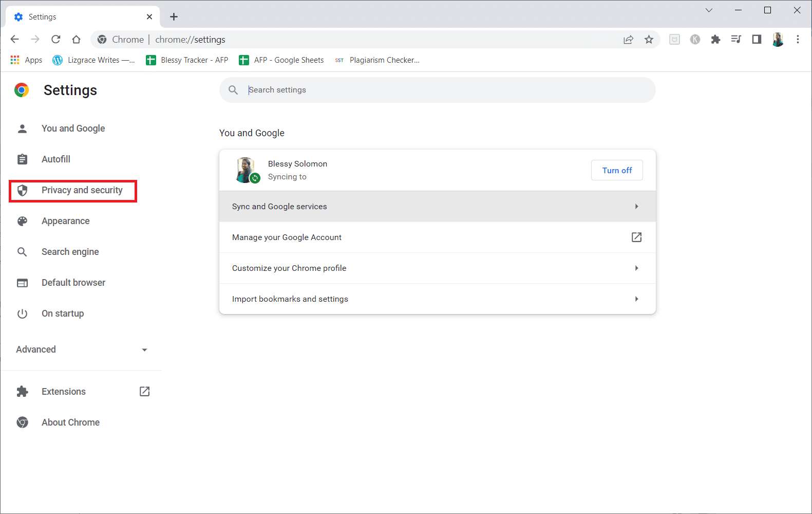Click the forward navigation arrow
The width and height of the screenshot is (812, 514).
(x=35, y=39)
